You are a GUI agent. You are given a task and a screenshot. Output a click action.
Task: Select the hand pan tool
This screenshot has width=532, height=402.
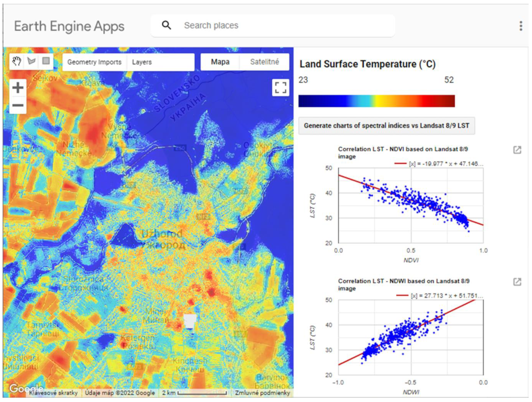pyautogui.click(x=17, y=61)
